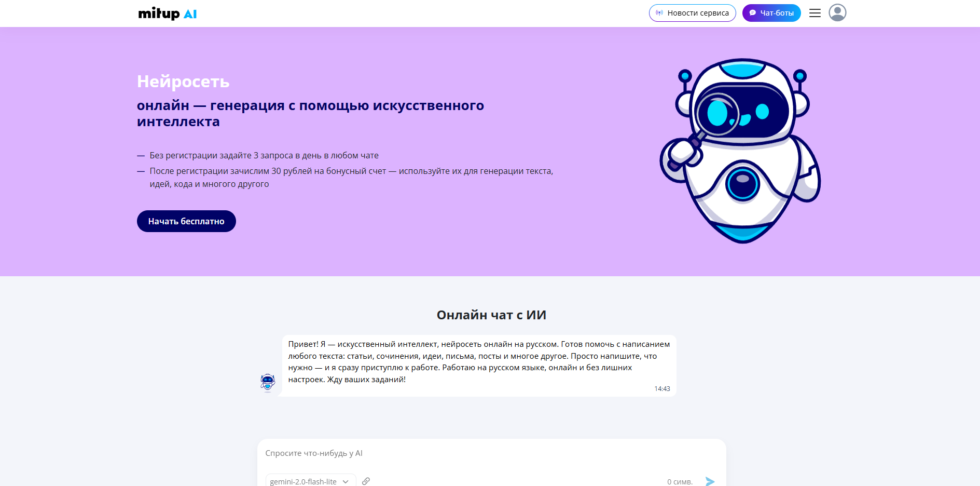Open the Новости сервиса page
Image resolution: width=980 pixels, height=486 pixels.
click(692, 13)
